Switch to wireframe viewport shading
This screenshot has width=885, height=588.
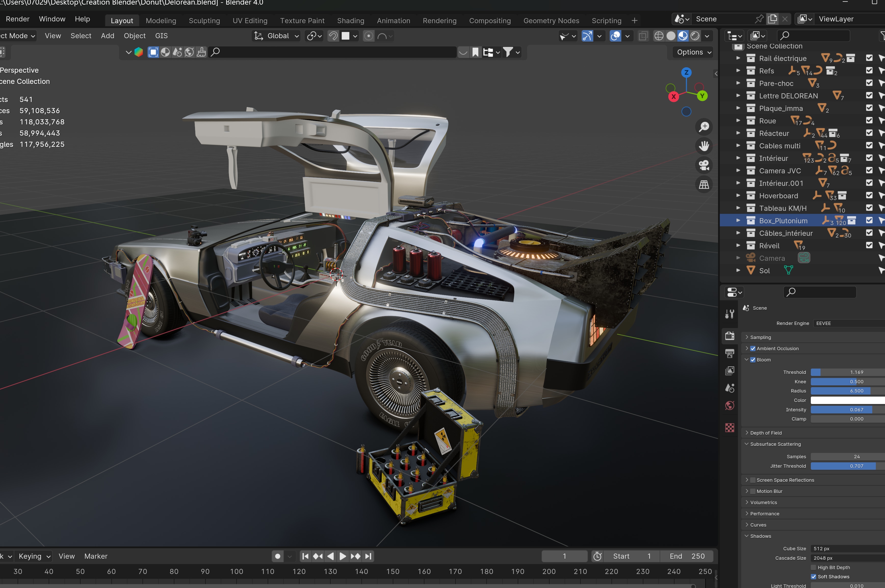pos(658,36)
